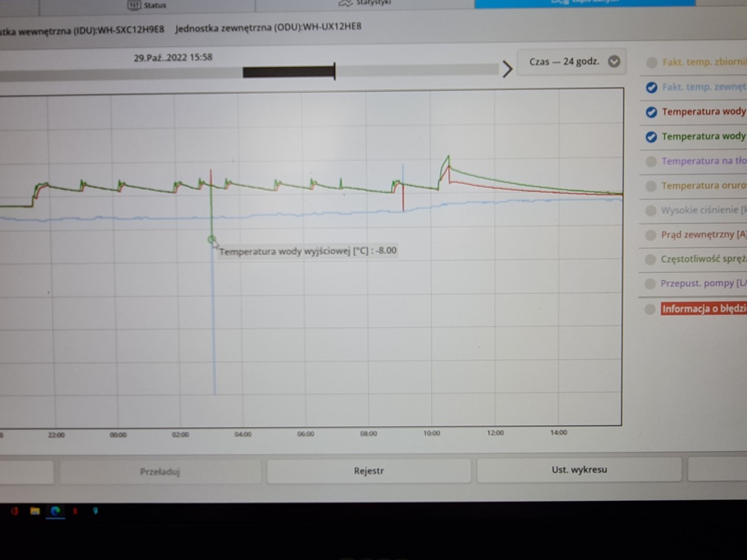Open Microsoft Edge from the taskbar
This screenshot has height=560, width=747.
(55, 511)
